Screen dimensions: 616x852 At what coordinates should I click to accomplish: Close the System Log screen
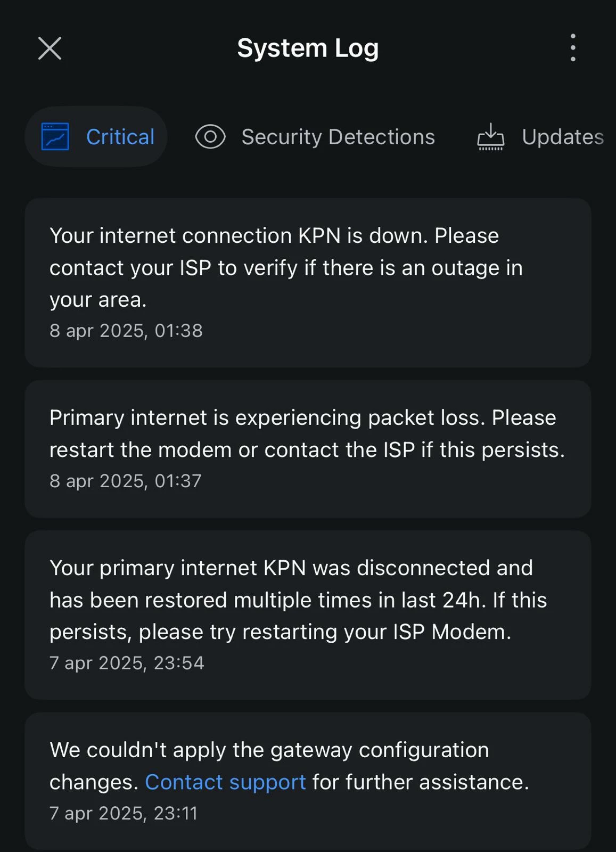[x=50, y=48]
